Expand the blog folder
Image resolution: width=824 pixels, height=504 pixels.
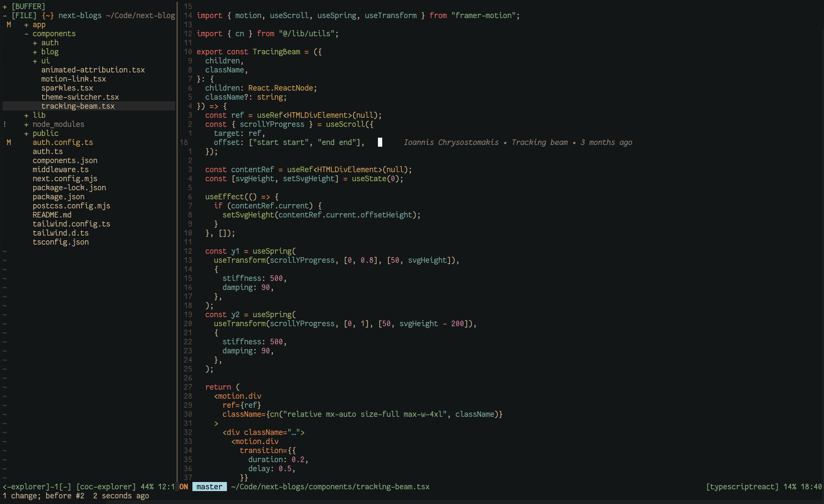(x=35, y=52)
